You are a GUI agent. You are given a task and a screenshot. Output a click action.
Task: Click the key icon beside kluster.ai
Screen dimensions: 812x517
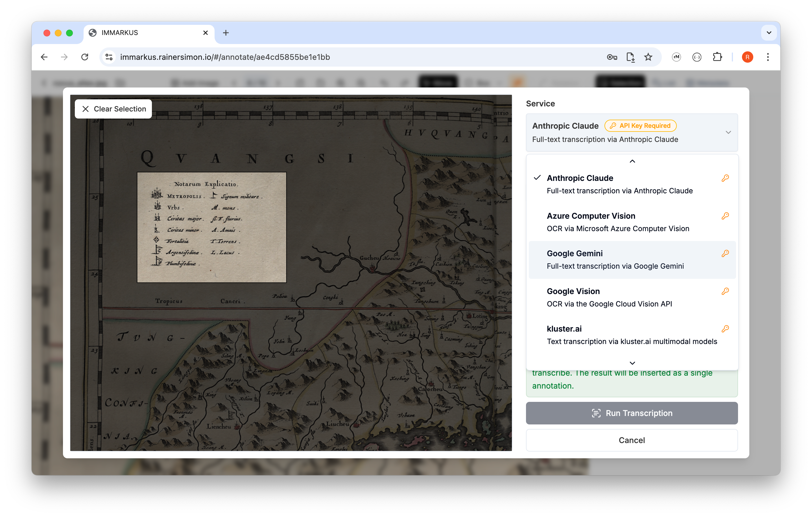tap(725, 329)
